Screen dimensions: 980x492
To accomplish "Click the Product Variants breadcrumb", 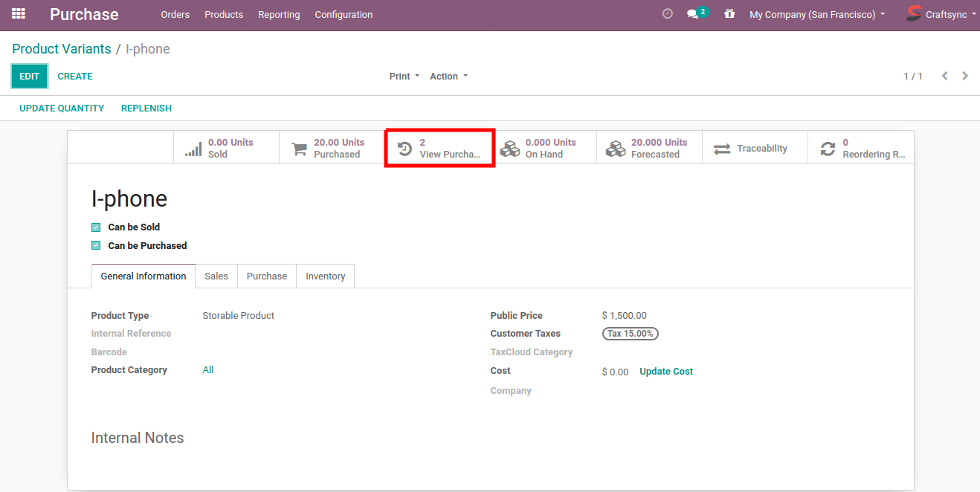I will point(61,49).
